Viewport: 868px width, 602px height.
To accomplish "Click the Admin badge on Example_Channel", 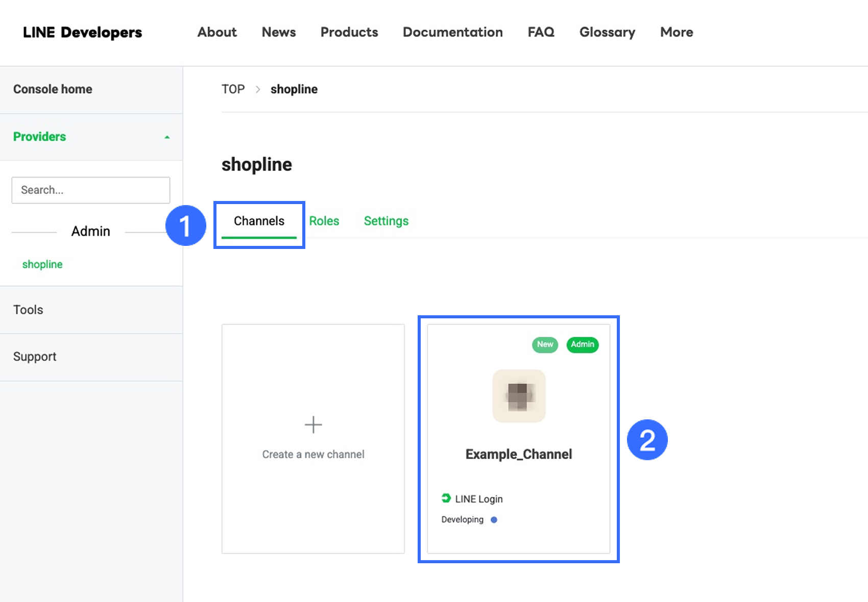I will pyautogui.click(x=583, y=344).
